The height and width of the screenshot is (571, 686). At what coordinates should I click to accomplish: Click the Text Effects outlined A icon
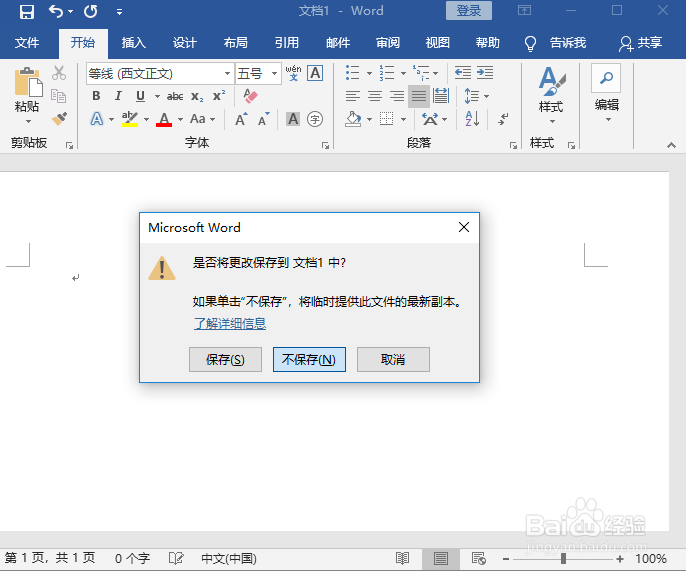coord(97,119)
